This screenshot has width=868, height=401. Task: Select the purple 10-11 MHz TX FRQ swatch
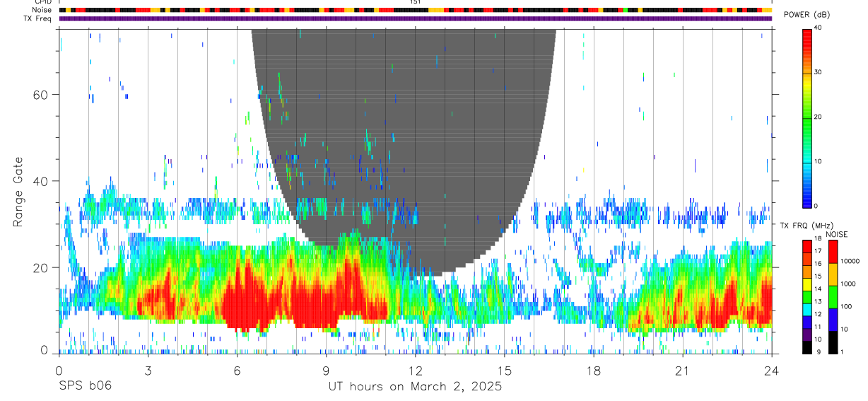[807, 334]
